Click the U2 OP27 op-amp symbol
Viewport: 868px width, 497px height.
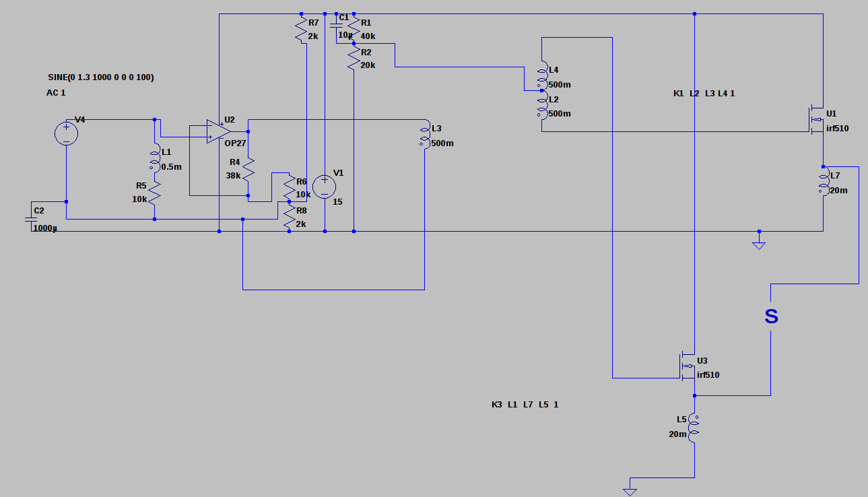218,131
